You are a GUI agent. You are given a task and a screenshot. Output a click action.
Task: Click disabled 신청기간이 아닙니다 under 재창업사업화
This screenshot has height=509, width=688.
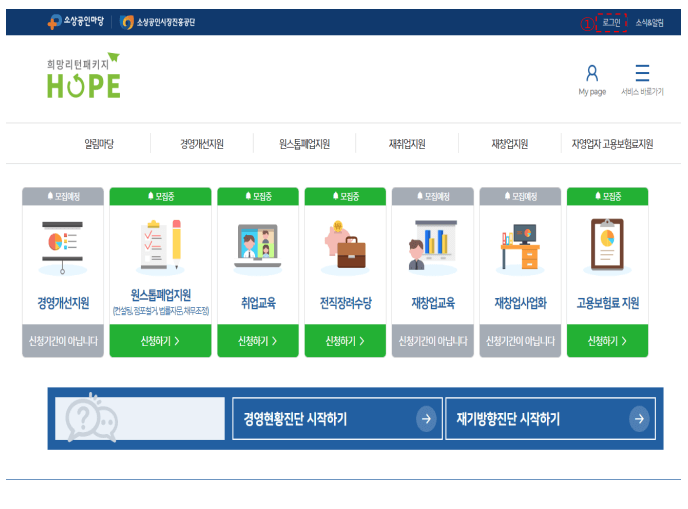coord(520,341)
